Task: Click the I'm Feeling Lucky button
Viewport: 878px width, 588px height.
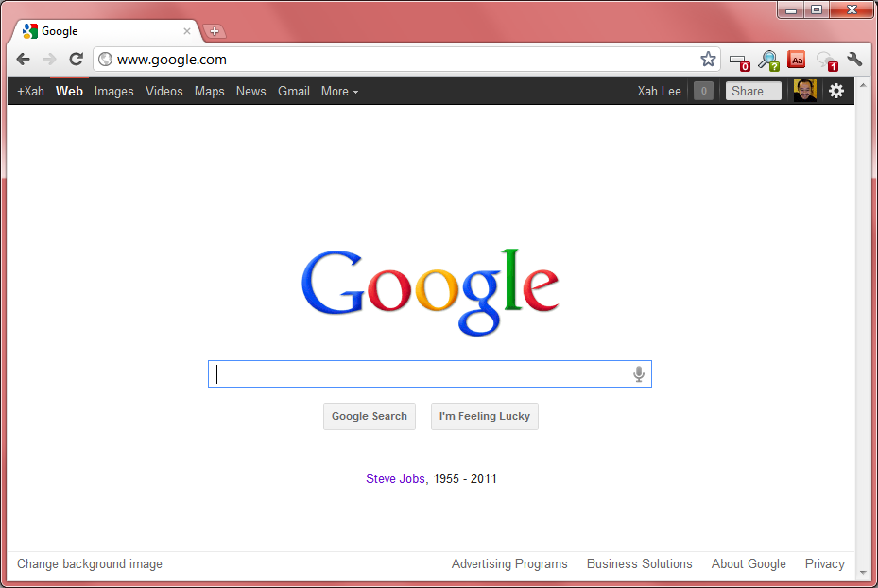Action: (484, 416)
